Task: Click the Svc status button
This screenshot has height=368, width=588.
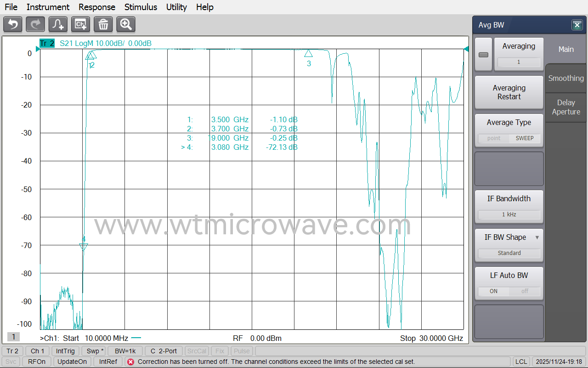Action: click(11, 362)
